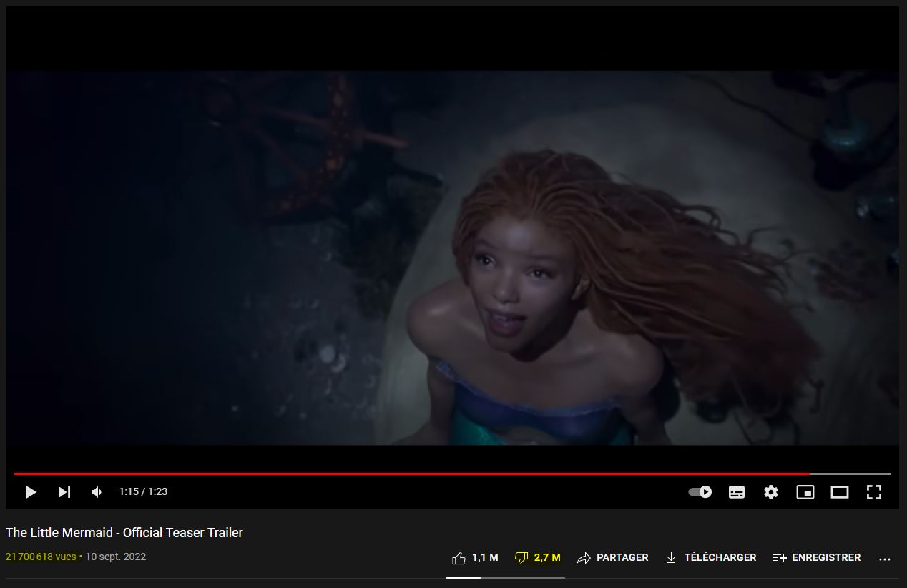Toggle the autoplay switch
This screenshot has width=907, height=588.
tap(700, 492)
